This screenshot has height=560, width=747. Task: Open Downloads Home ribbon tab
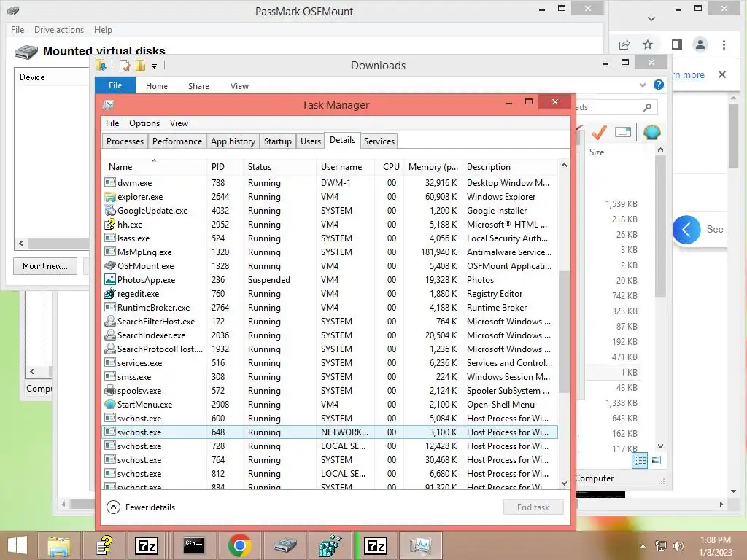tap(157, 86)
